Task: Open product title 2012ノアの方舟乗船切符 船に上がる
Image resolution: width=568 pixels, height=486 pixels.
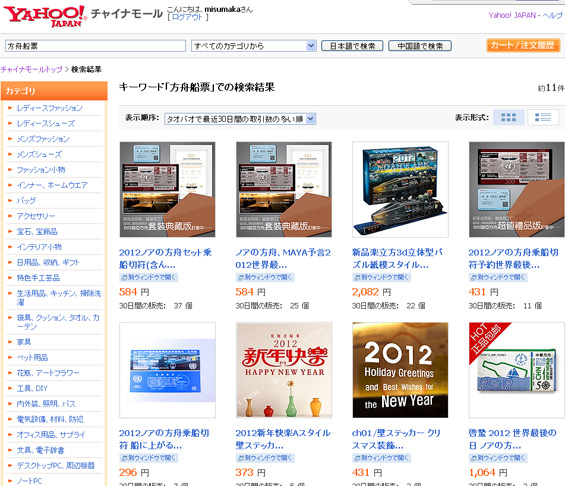Action: 164,439
